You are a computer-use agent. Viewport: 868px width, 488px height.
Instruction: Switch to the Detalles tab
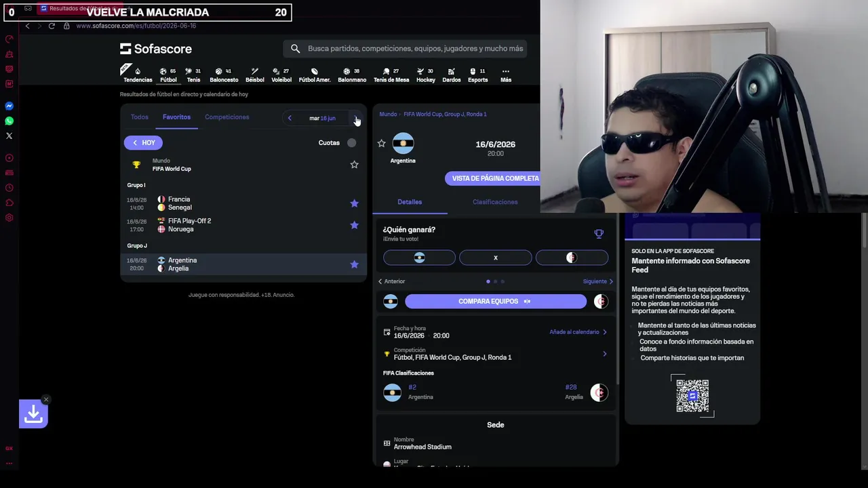pyautogui.click(x=410, y=202)
